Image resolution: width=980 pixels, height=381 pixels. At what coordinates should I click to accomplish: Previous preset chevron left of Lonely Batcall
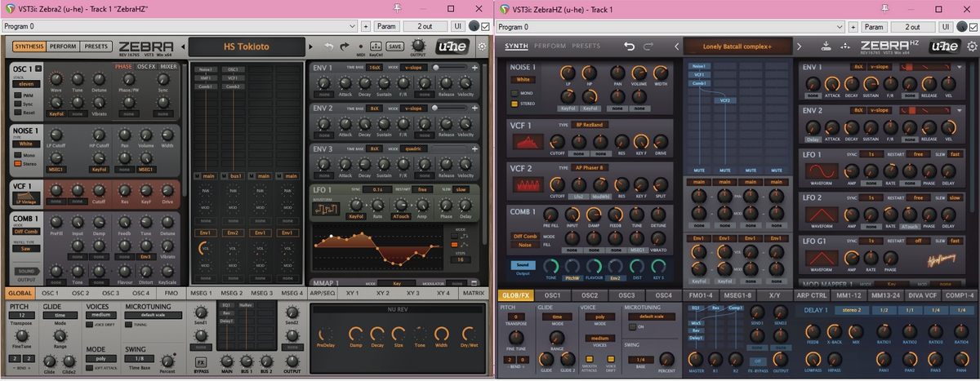point(676,47)
